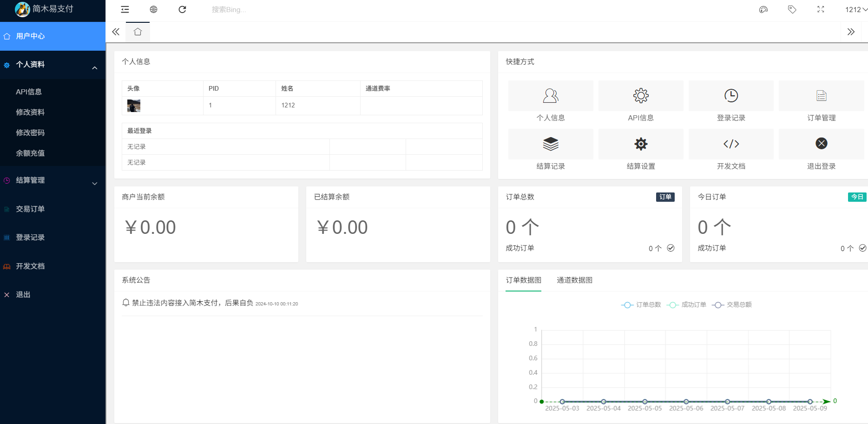Open 余额充值 sidebar link
The width and height of the screenshot is (868, 424).
pos(30,153)
